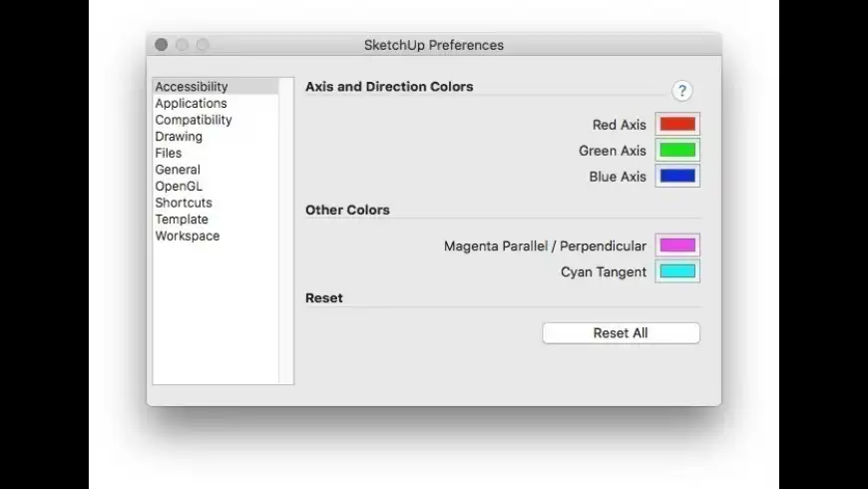Change the Cyan Tangent color swatch

pos(677,271)
